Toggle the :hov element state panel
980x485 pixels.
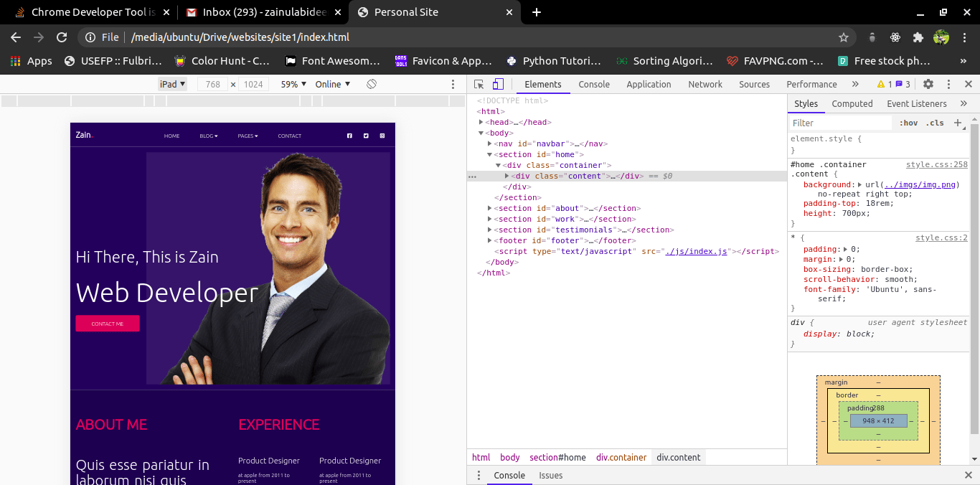908,123
